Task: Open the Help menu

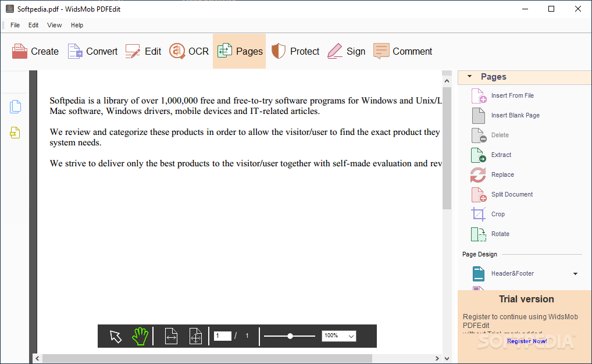Action: click(77, 25)
